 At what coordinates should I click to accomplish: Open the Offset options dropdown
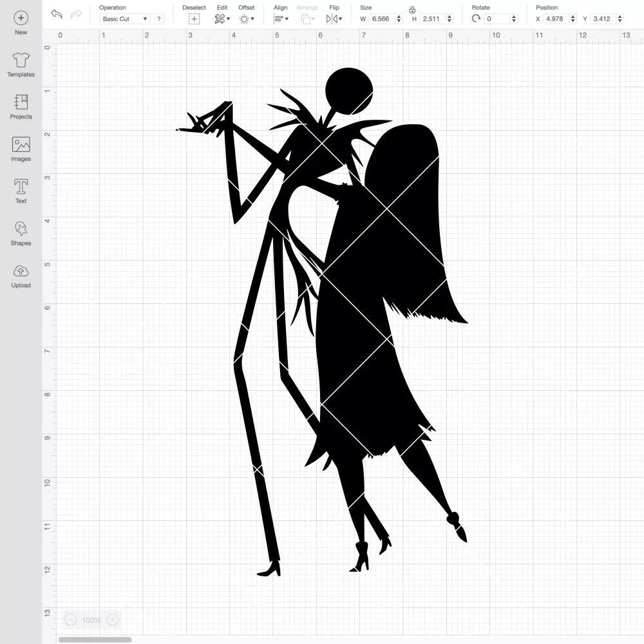click(247, 19)
